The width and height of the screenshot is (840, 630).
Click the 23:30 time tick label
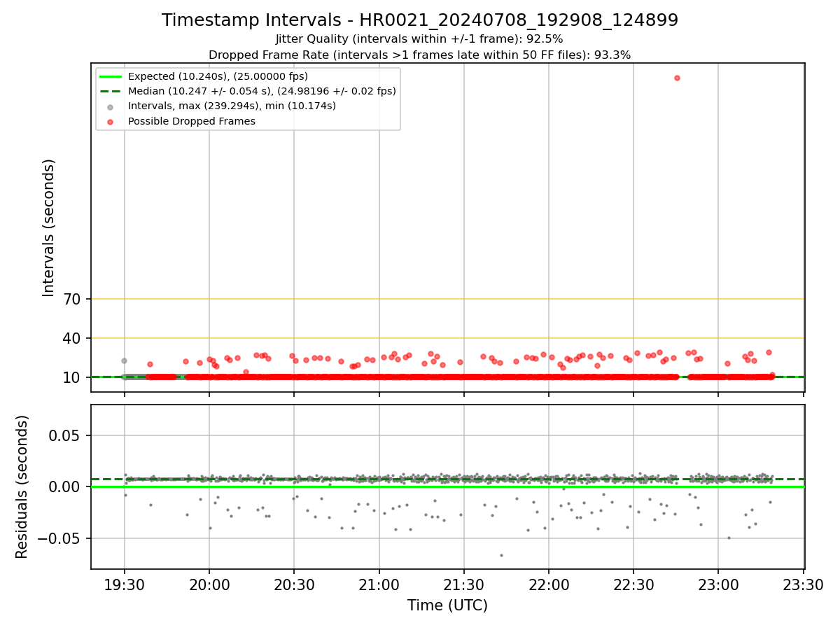(803, 584)
